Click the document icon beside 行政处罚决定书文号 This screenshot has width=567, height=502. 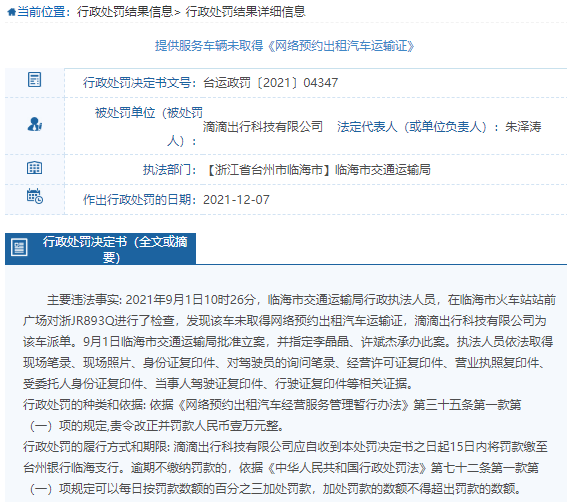tap(35, 80)
